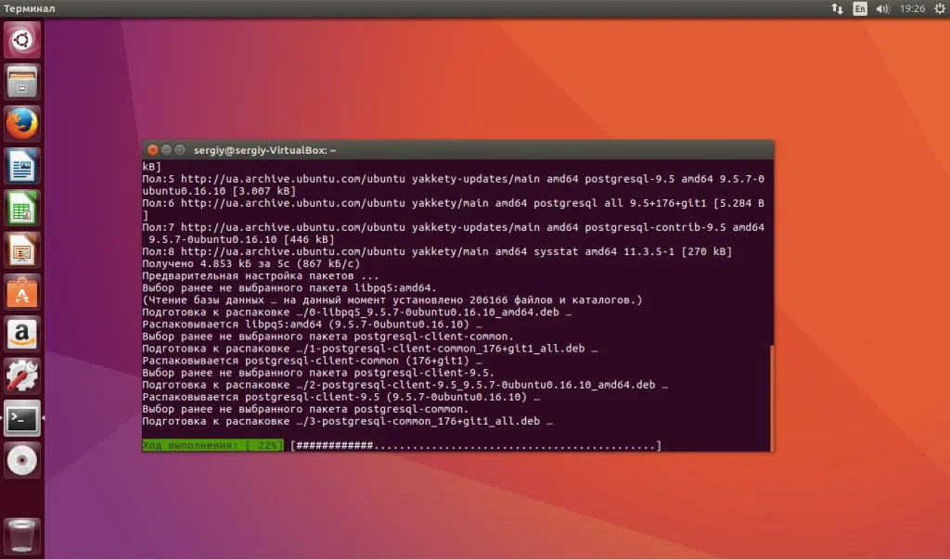
Task: Click the Пол:5 postgresql-9.5 download line
Action: pos(453,185)
